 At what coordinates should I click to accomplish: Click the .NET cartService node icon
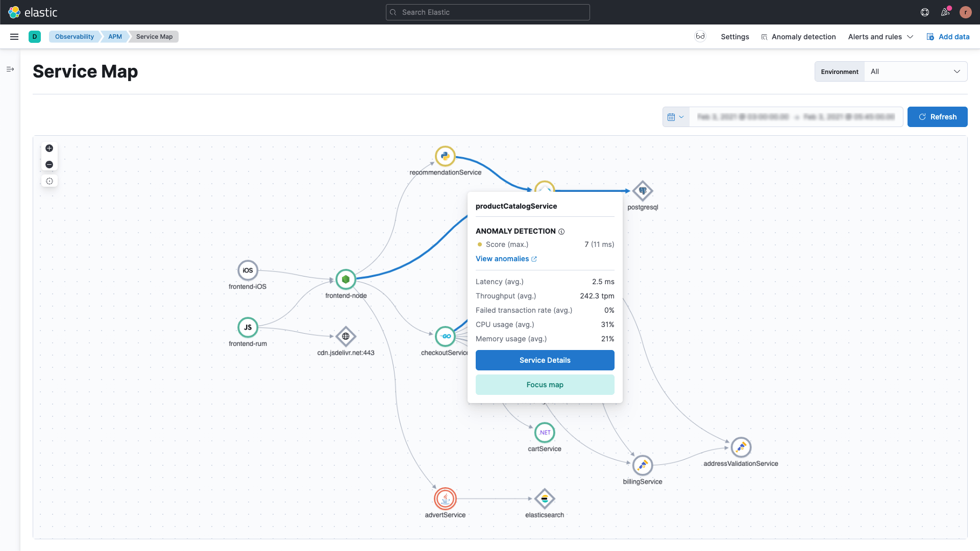click(545, 432)
